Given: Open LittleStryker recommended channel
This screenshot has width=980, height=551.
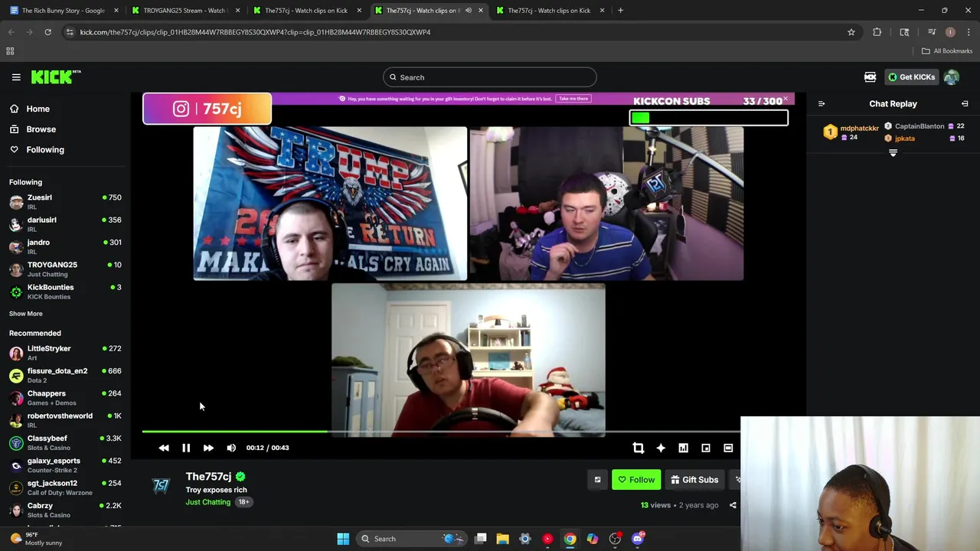Looking at the screenshot, I should (65, 353).
